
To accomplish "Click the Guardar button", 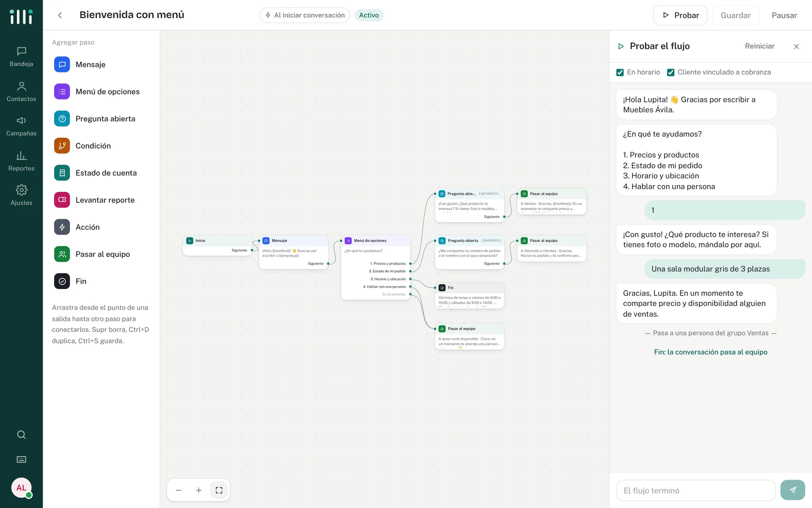I will 735,15.
